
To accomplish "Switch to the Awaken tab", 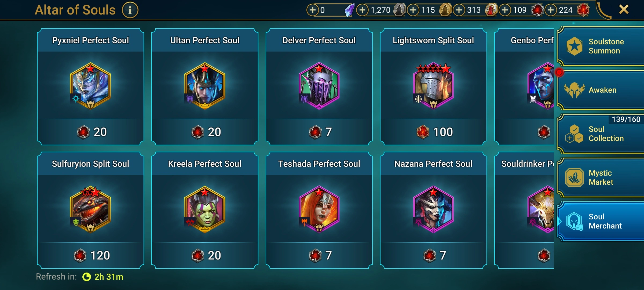I will click(601, 90).
